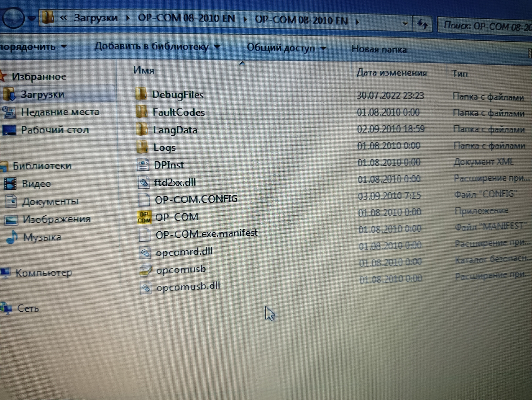
Task: Sort by the Имя column header
Action: point(144,70)
